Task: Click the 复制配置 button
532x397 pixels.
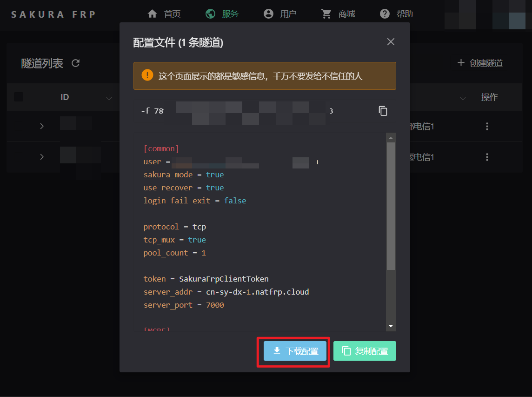Action: pyautogui.click(x=365, y=351)
